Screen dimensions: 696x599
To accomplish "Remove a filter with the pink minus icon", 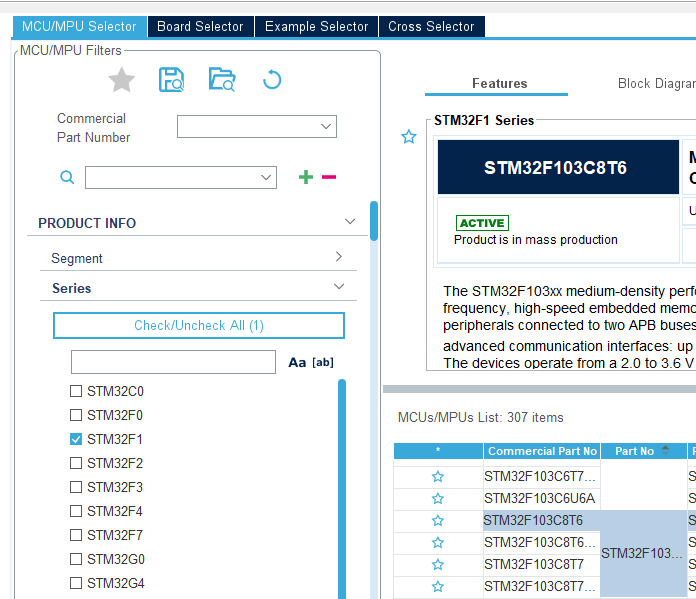I will coord(329,177).
